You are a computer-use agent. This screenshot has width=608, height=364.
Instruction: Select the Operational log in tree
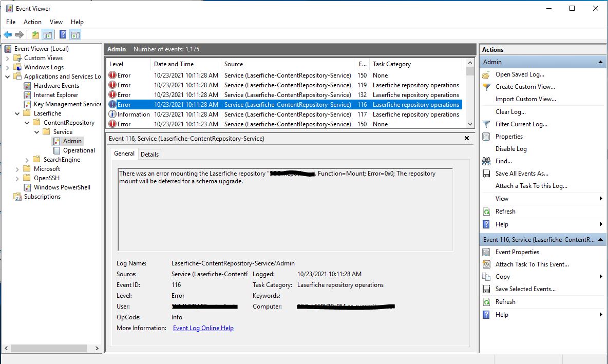point(79,150)
